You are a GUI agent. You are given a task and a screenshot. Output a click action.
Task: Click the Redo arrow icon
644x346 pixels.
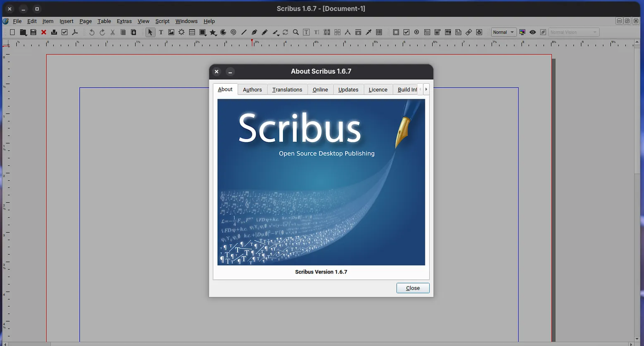[x=102, y=32]
